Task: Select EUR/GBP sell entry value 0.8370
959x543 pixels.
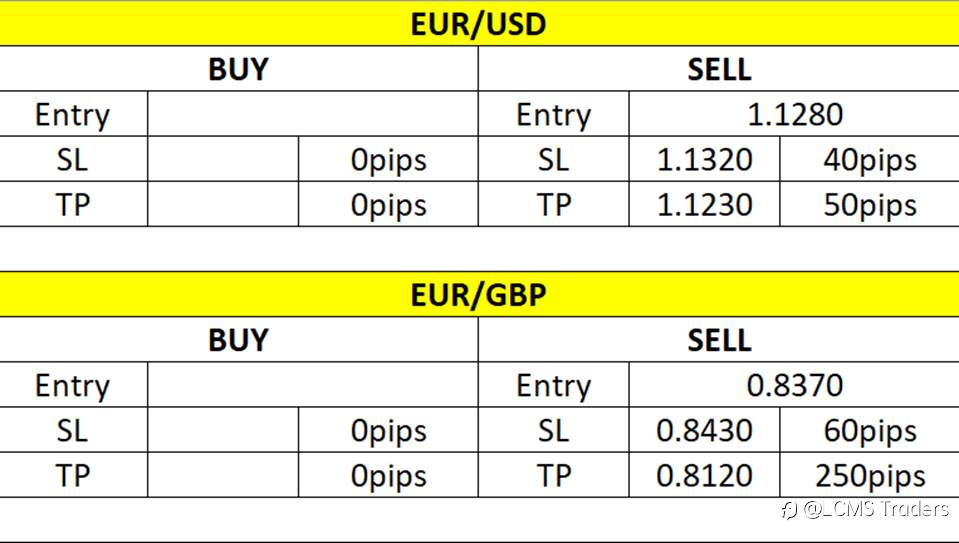Action: (x=794, y=385)
